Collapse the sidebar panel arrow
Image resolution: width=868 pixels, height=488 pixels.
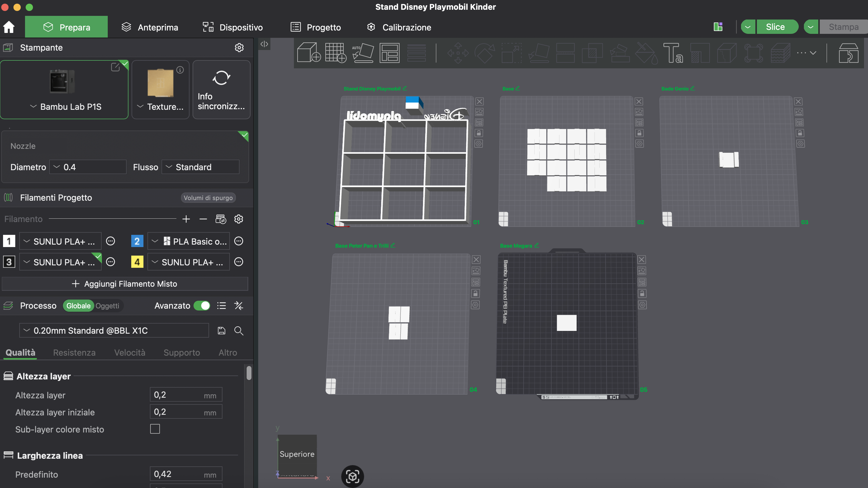264,44
